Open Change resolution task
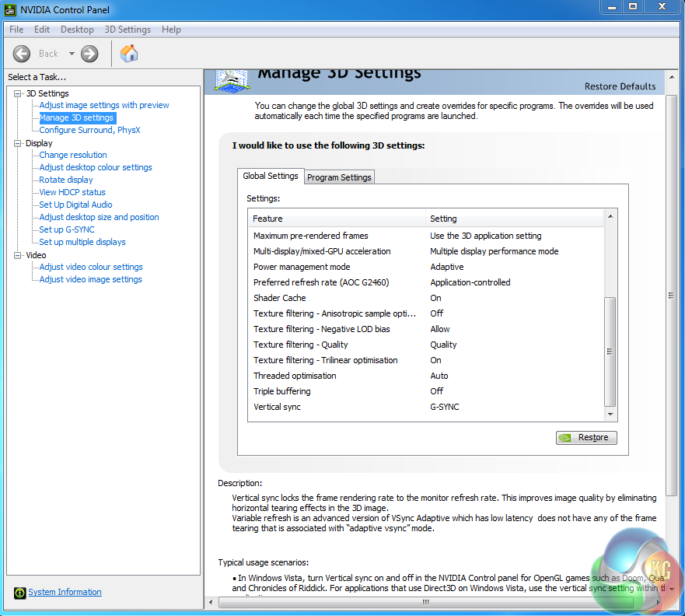 pos(73,155)
